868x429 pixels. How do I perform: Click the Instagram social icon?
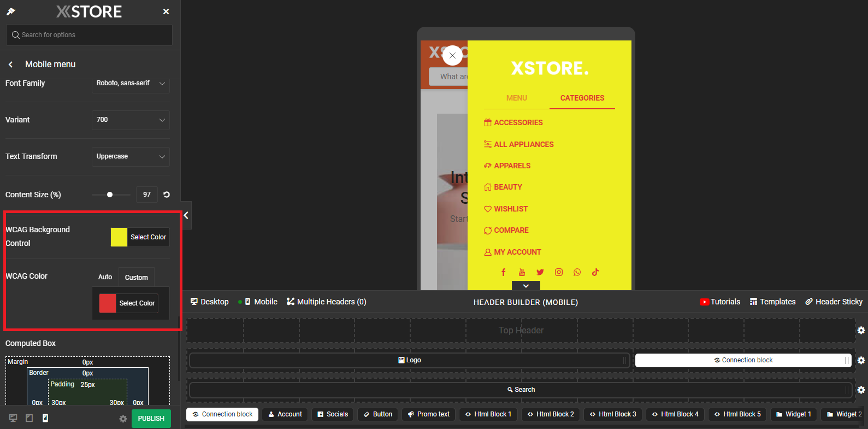[x=559, y=272]
